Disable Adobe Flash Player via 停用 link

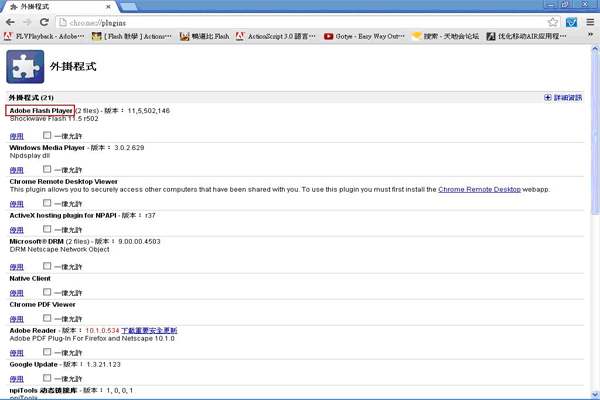coord(16,136)
